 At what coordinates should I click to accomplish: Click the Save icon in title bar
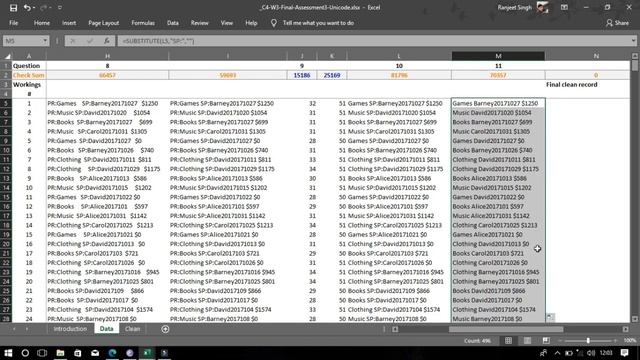coord(13,8)
